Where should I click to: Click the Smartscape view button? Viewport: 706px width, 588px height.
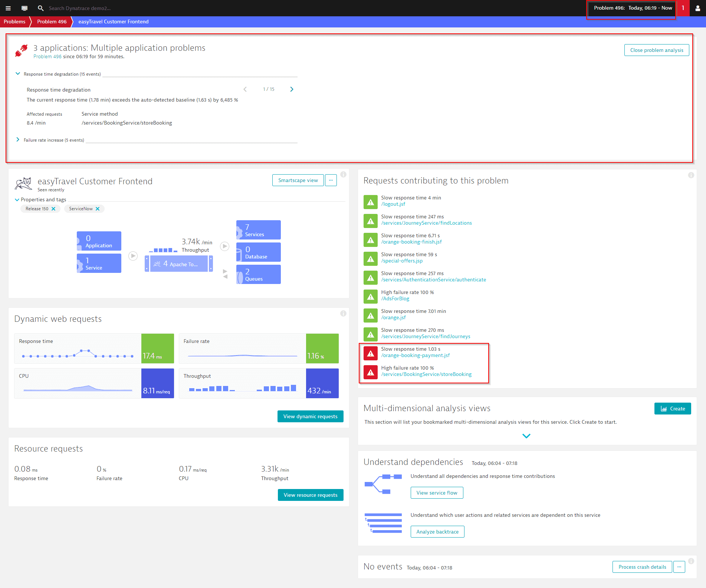(x=298, y=180)
